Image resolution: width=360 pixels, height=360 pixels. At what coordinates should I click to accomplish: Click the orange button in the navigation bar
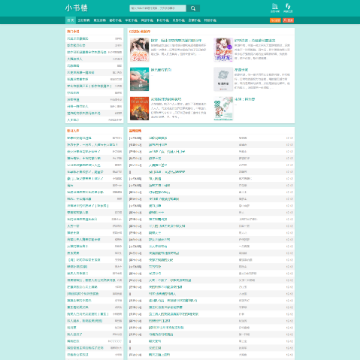(x=275, y=20)
